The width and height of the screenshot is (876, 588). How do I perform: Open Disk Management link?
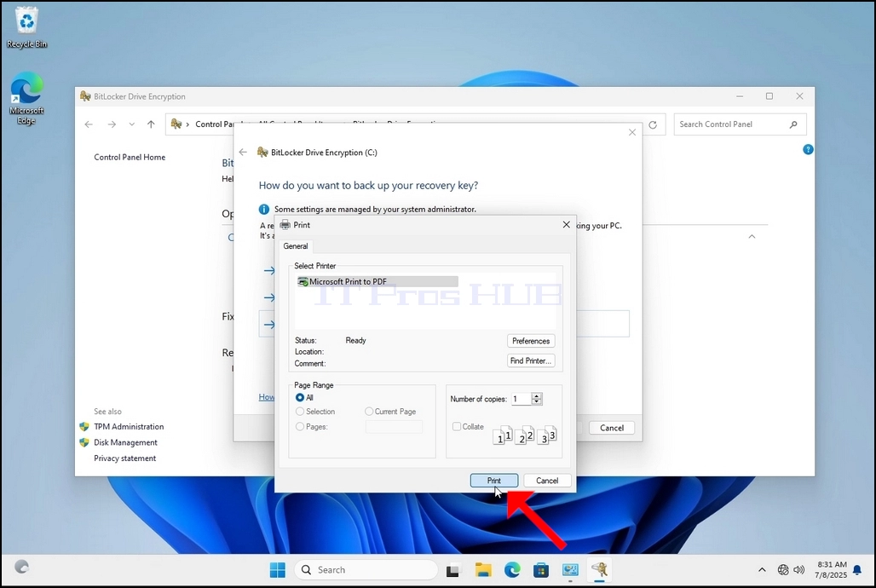coord(126,442)
